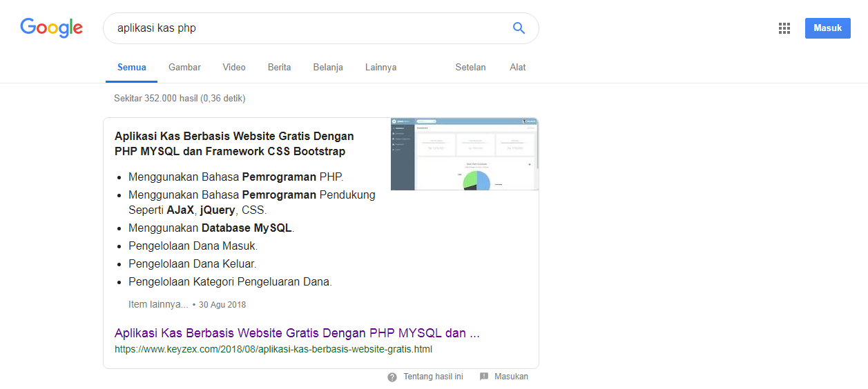The width and height of the screenshot is (868, 389).
Task: Switch to the Gambar tab
Action: click(x=184, y=68)
